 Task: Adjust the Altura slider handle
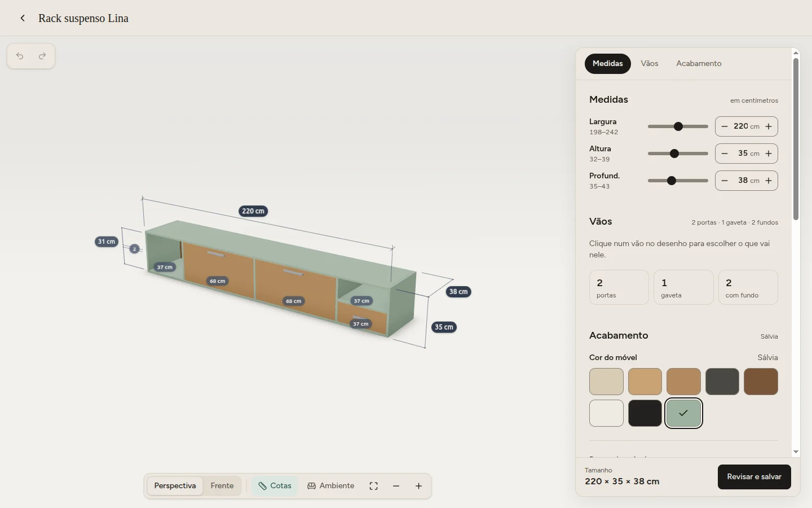point(674,154)
